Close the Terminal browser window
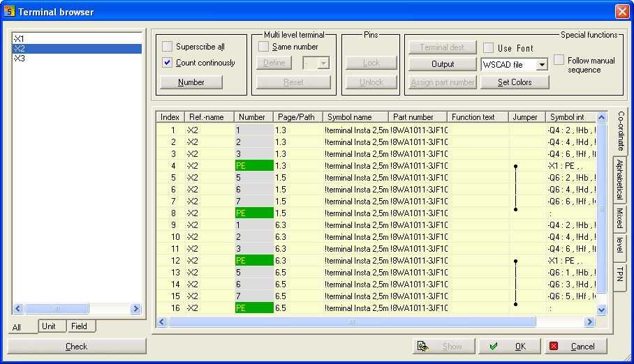Screen dimensions: 634x364 pyautogui.click(x=622, y=11)
